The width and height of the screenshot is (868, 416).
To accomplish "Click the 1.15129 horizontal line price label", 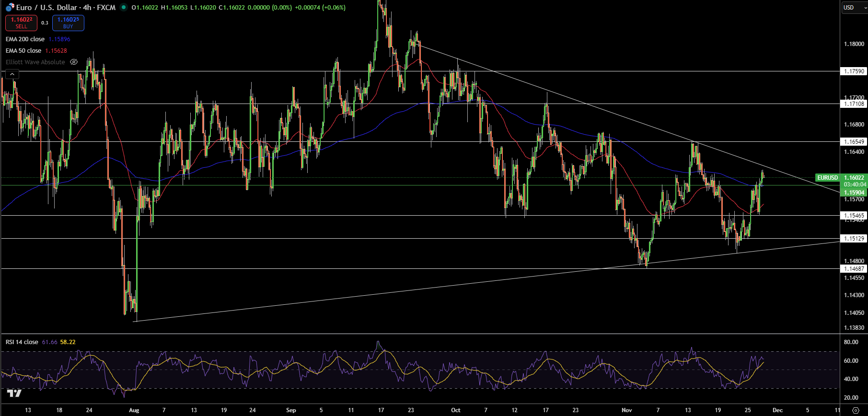I will coord(854,238).
